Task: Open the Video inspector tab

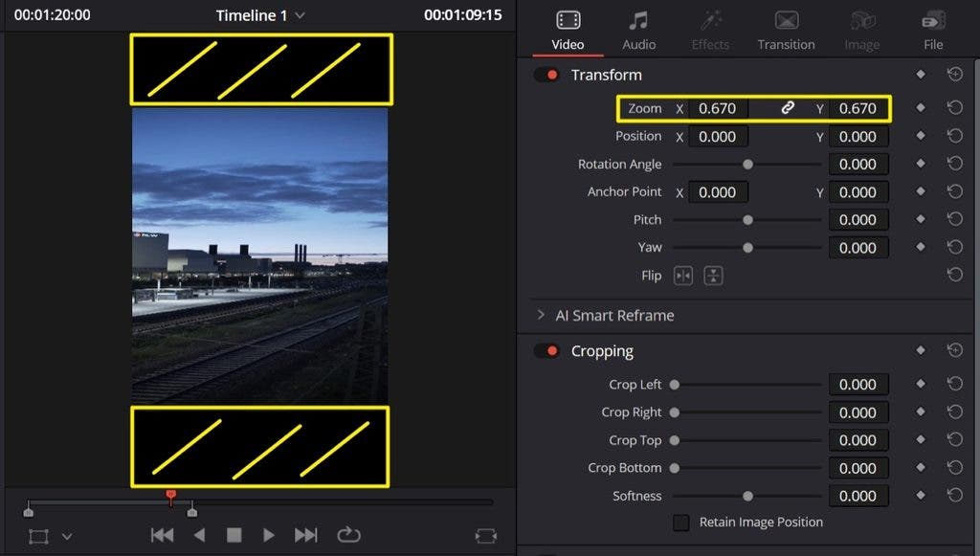Action: pyautogui.click(x=568, y=31)
